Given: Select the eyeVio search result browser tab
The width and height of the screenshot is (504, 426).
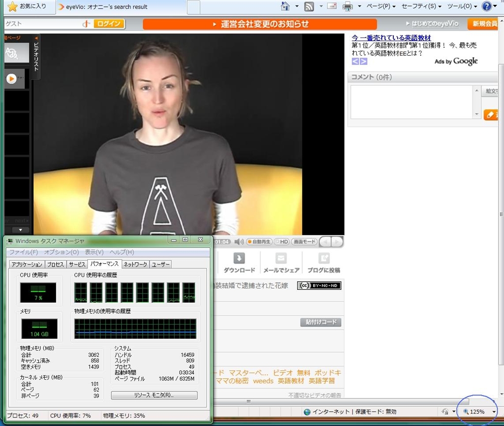Looking at the screenshot, I should pos(121,7).
